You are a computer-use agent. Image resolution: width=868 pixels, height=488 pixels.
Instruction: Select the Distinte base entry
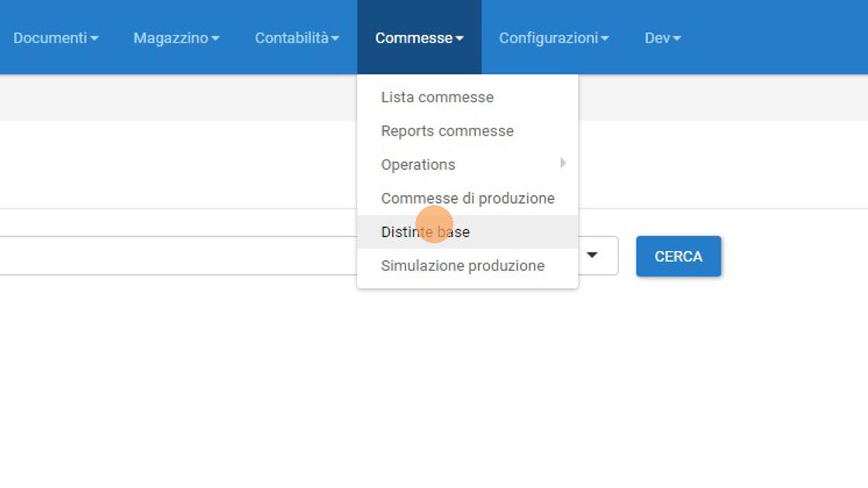425,232
